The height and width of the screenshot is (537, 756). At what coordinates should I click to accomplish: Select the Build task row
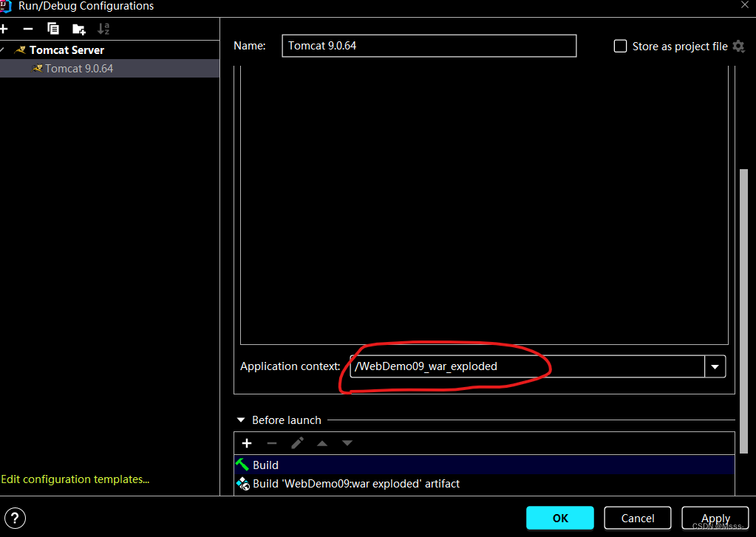click(x=484, y=465)
